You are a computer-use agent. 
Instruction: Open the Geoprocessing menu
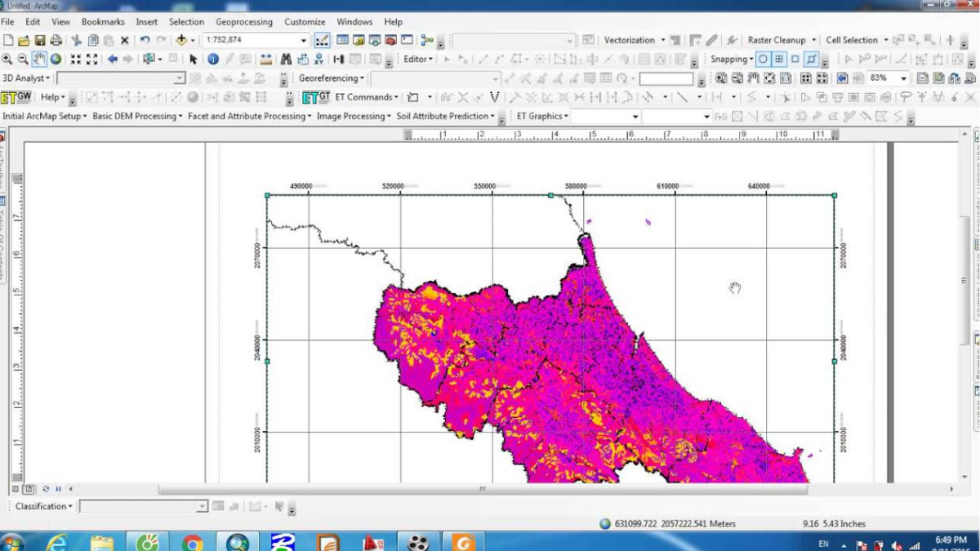(x=244, y=22)
